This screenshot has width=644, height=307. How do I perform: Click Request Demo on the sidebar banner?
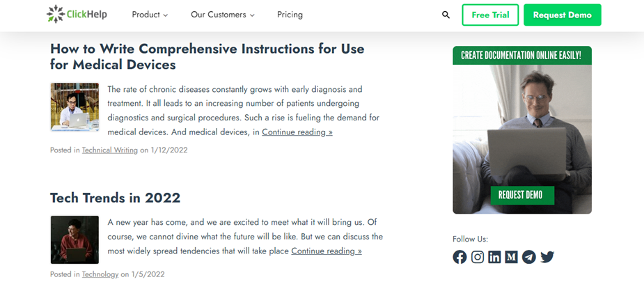(521, 195)
